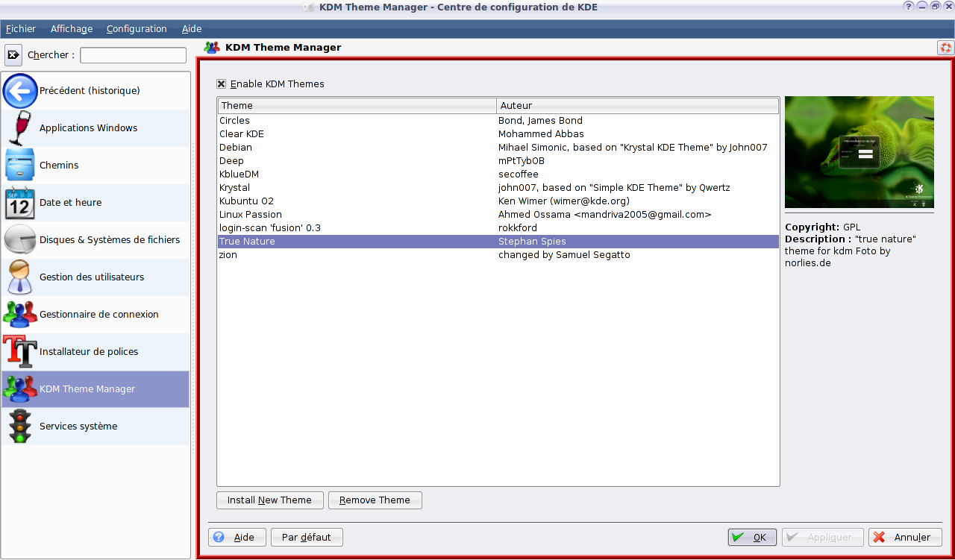The height and width of the screenshot is (560, 955).
Task: Click the window help question mark button
Action: [x=909, y=7]
